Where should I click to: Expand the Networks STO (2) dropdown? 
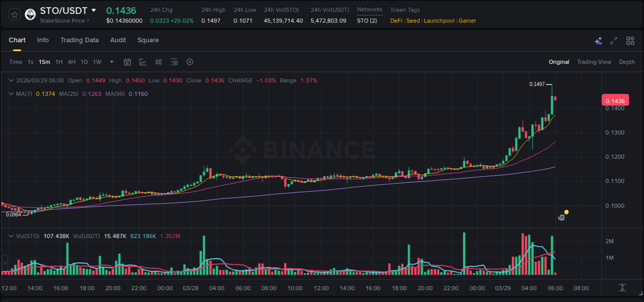(366, 21)
